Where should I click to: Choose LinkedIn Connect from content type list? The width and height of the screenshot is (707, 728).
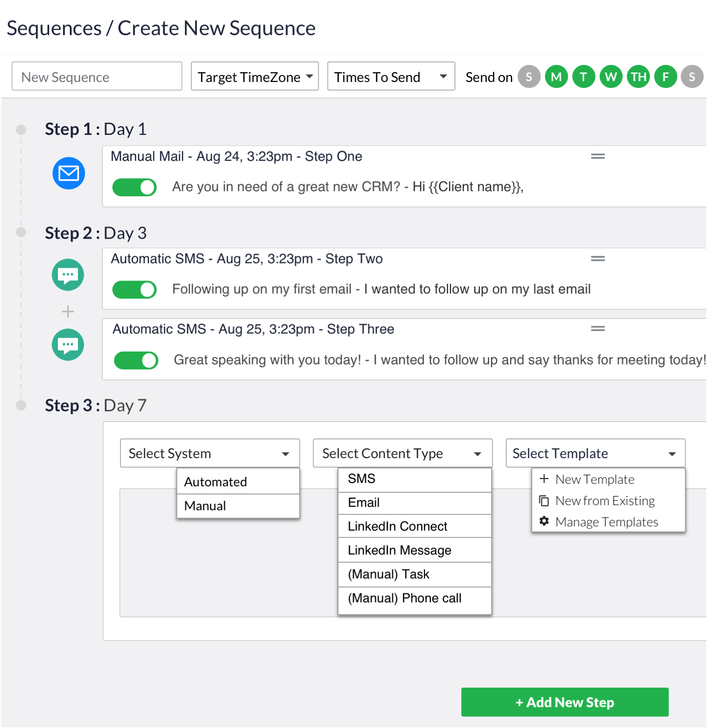(x=397, y=526)
